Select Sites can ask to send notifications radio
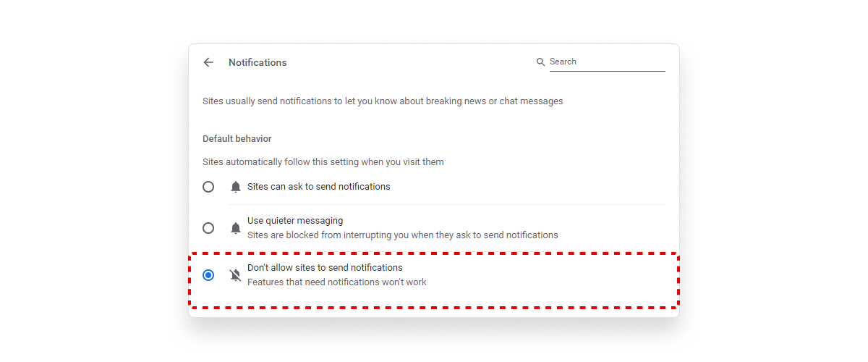Screen dimensions: 868x362 tap(208, 187)
